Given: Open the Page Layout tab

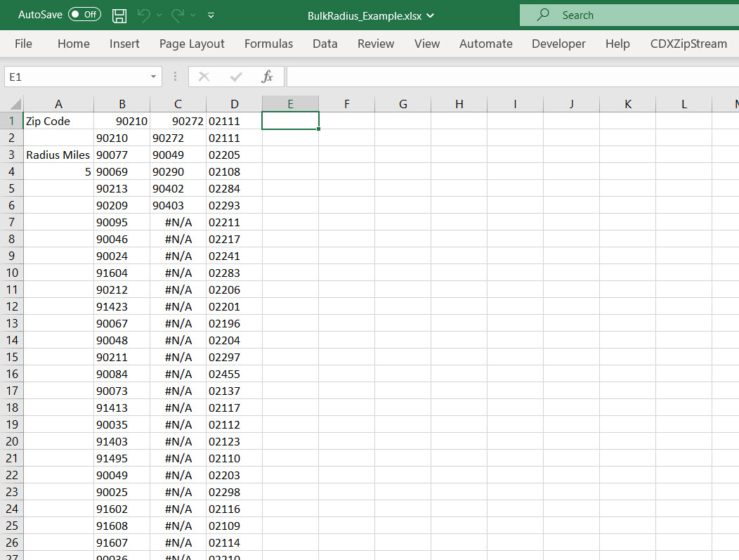Looking at the screenshot, I should point(192,44).
